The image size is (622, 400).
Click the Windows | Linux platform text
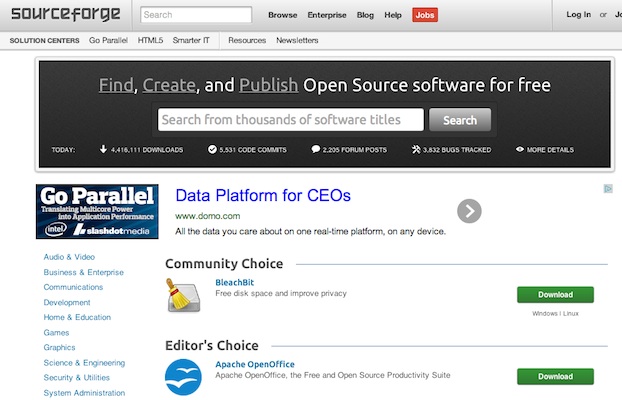pyautogui.click(x=555, y=313)
